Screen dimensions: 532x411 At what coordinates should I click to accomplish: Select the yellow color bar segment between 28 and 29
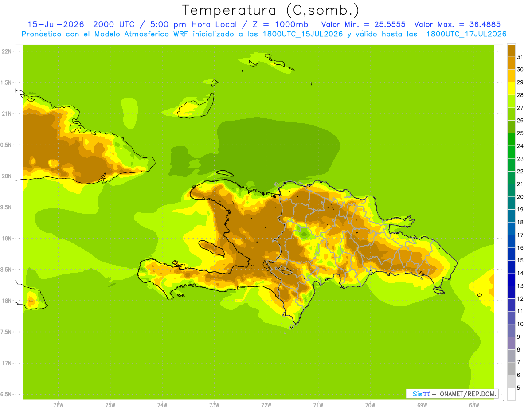(511, 89)
